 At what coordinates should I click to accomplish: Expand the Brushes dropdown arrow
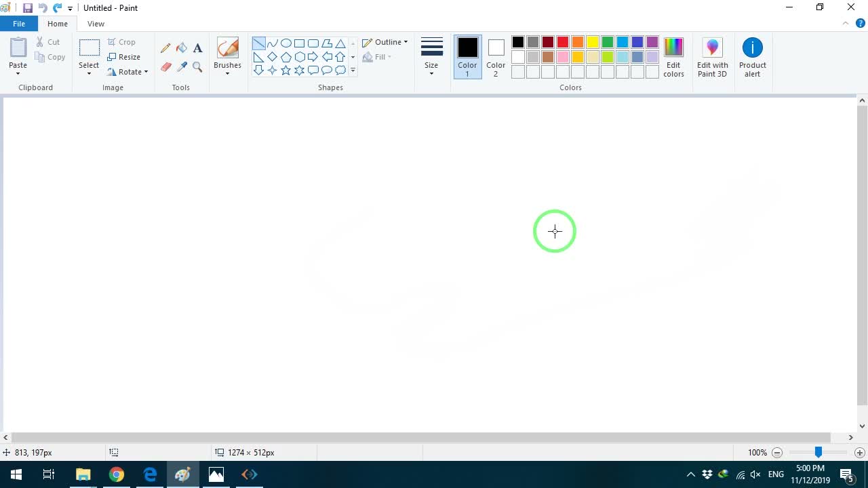tap(227, 73)
